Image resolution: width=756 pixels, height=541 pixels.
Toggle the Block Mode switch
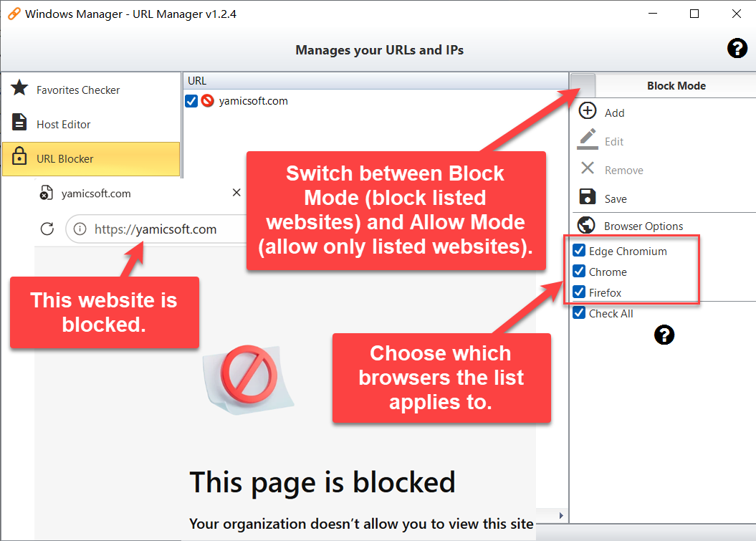583,85
